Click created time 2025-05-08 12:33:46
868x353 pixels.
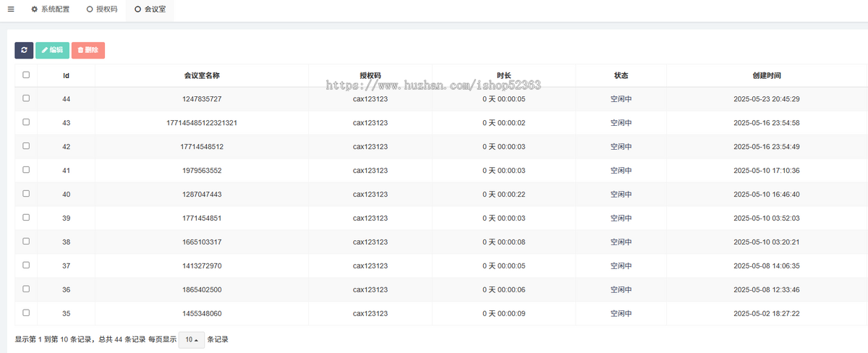click(x=767, y=290)
